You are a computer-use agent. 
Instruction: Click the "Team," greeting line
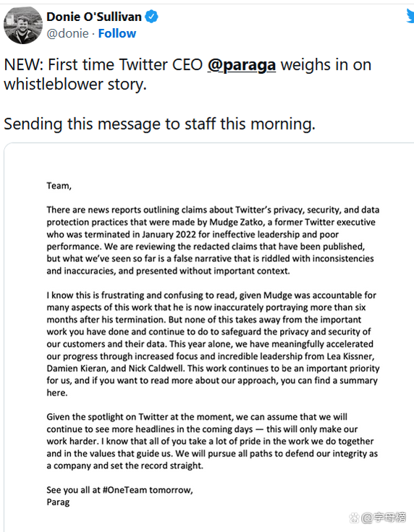click(x=59, y=186)
